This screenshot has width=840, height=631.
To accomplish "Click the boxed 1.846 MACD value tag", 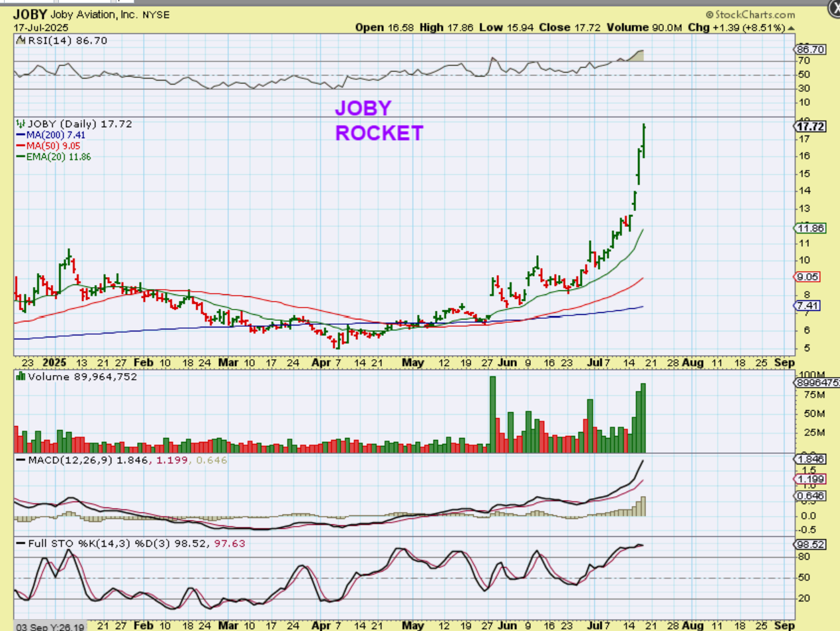I will (810, 459).
